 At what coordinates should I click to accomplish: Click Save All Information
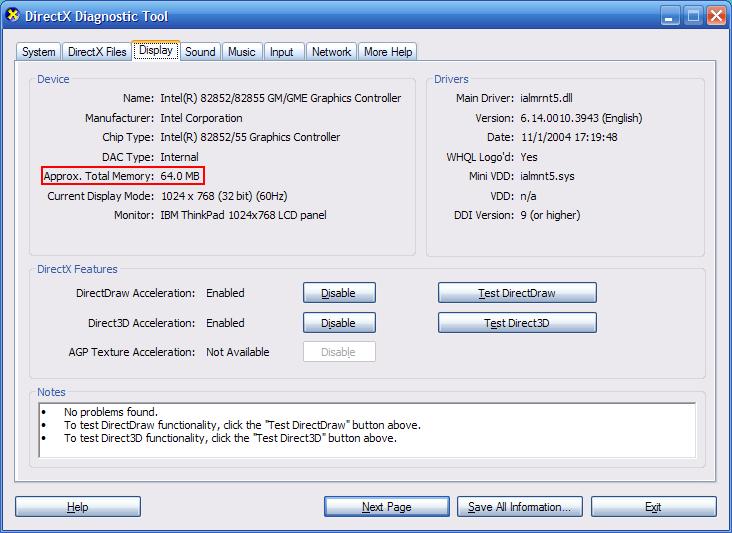[x=520, y=507]
